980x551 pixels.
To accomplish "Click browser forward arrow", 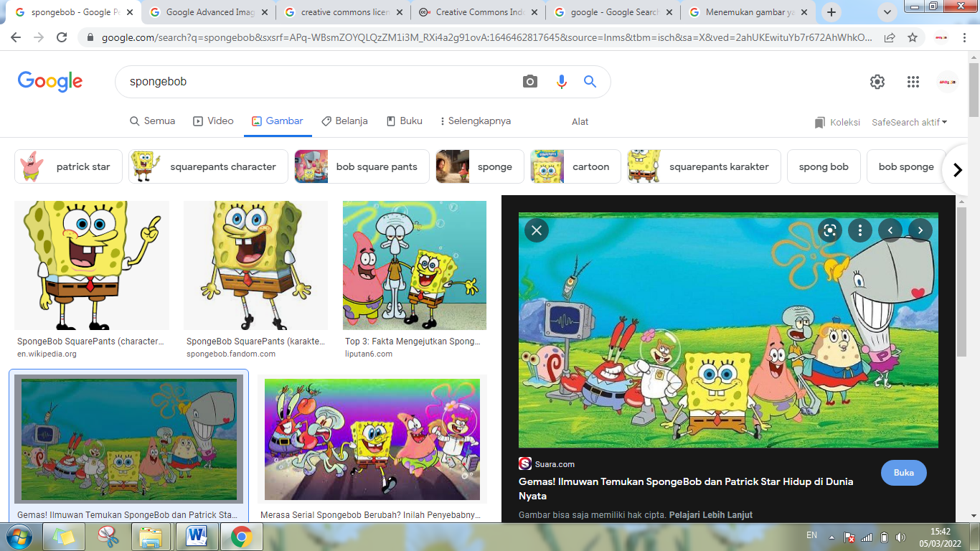I will 39,37.
